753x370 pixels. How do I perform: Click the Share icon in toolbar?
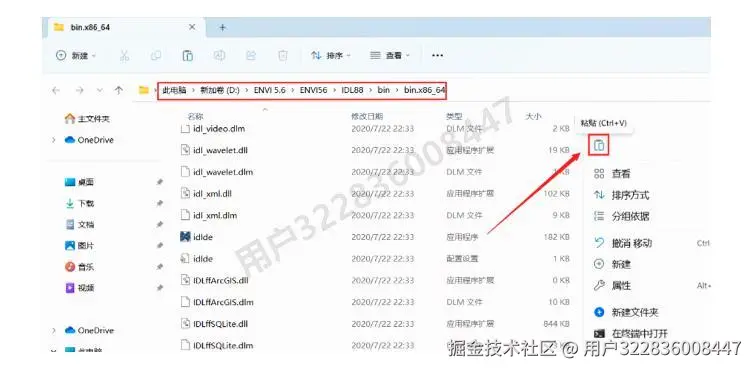(251, 56)
